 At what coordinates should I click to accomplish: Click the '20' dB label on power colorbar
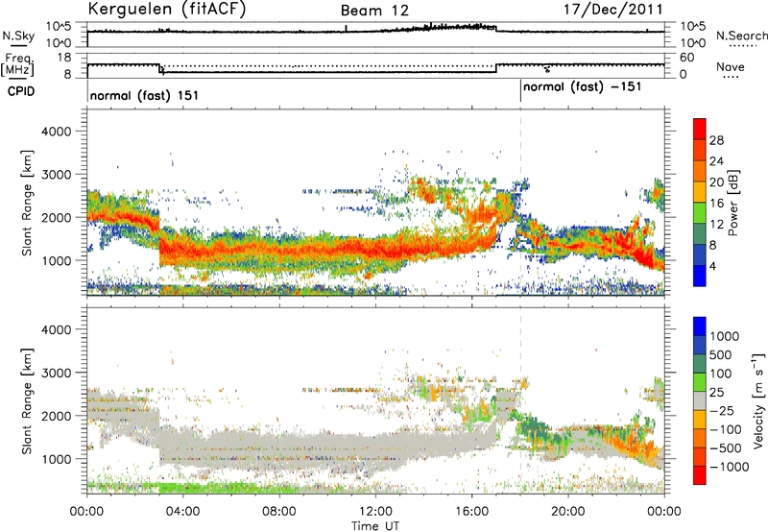(x=716, y=182)
